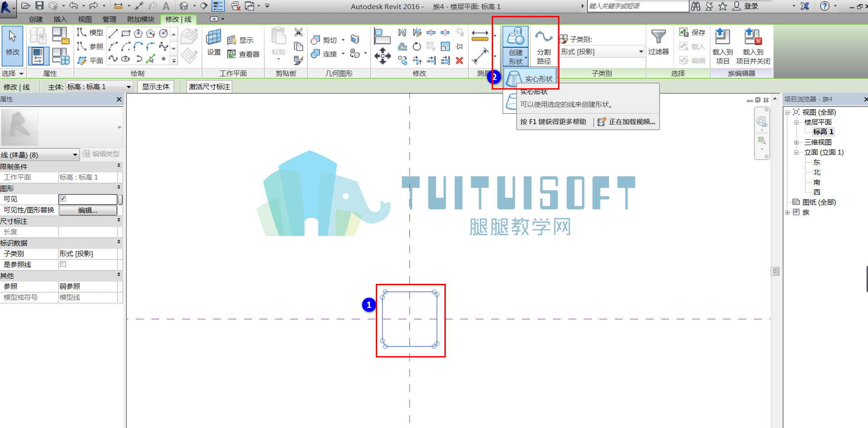
Task: Open the 插入 ribbon tab
Action: 60,19
